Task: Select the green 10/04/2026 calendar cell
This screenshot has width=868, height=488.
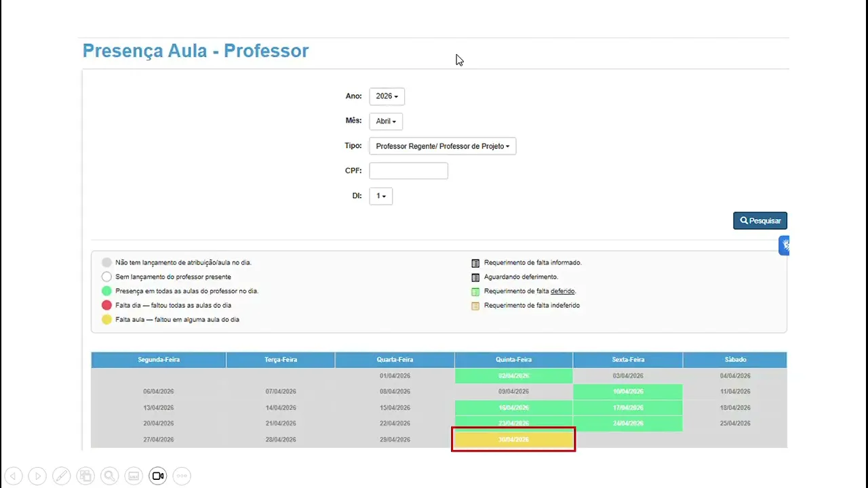Action: (628, 392)
